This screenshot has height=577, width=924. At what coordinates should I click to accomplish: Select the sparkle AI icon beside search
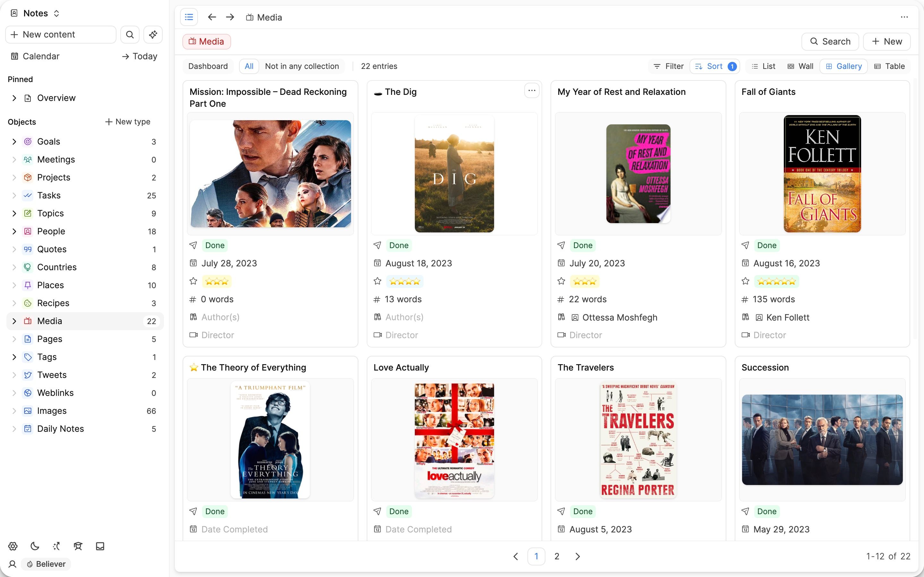[x=153, y=34]
